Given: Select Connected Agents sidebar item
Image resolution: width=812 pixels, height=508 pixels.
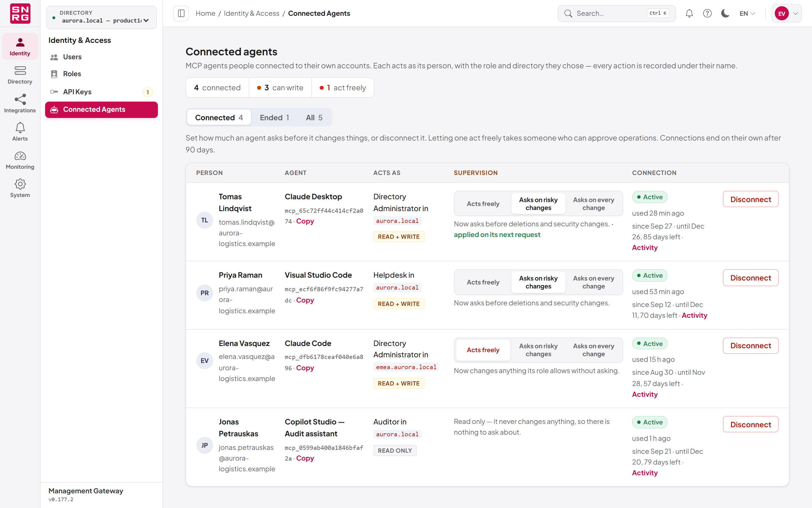Looking at the screenshot, I should tap(101, 110).
